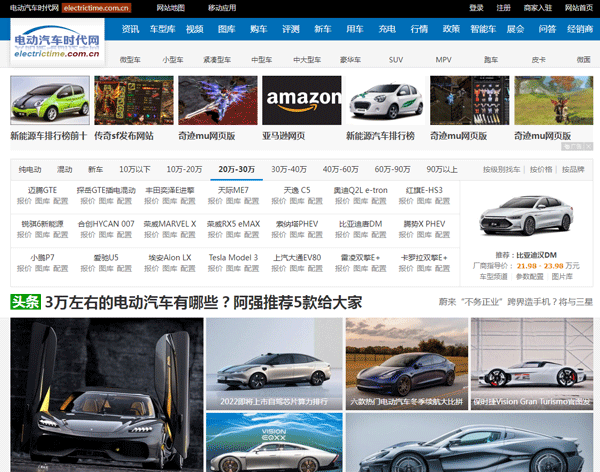600x472 pixels.
Task: Open the headline 3万左右的电动汽车有哪些
Action: (x=203, y=302)
